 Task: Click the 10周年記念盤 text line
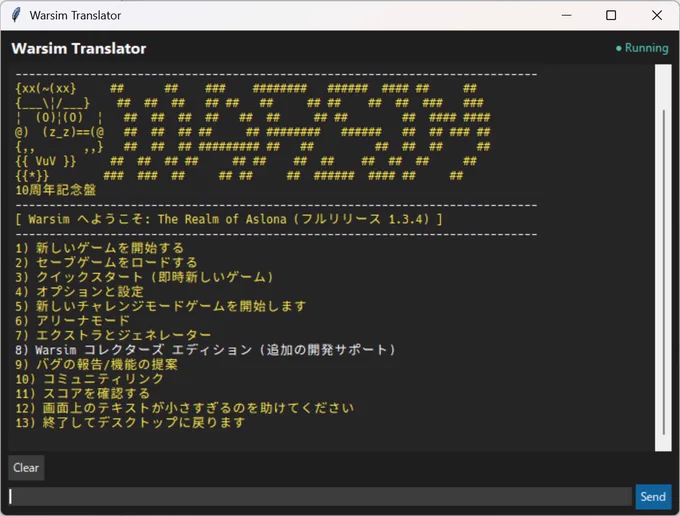pos(56,190)
